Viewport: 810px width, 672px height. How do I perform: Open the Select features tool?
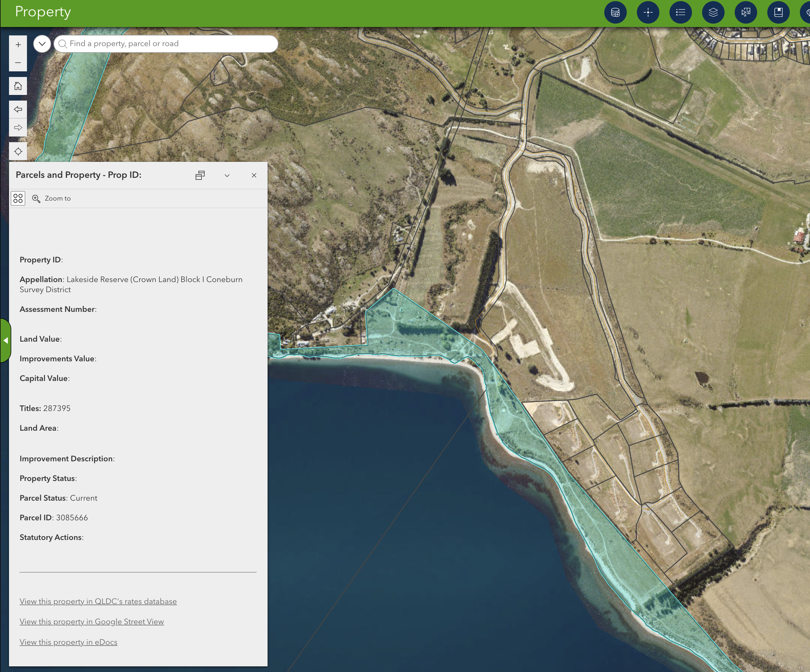pyautogui.click(x=746, y=13)
